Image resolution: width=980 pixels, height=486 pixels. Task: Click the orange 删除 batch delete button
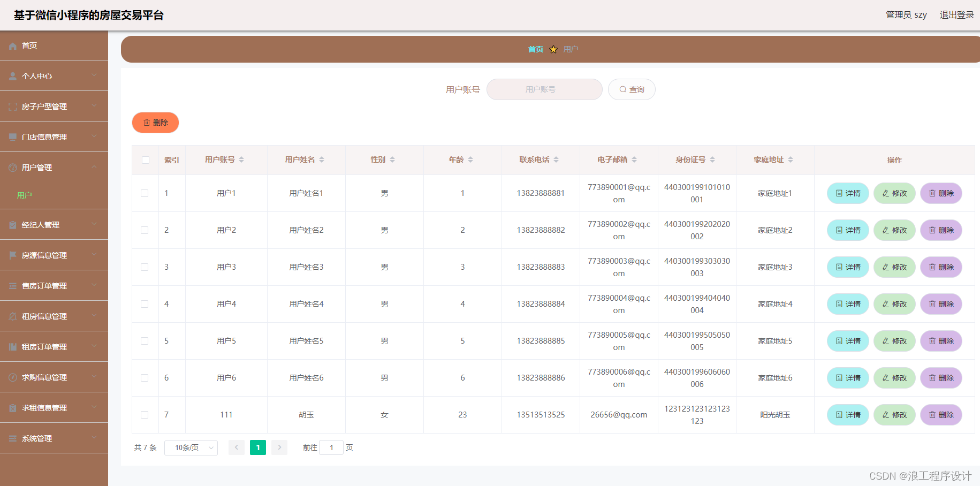pyautogui.click(x=155, y=123)
